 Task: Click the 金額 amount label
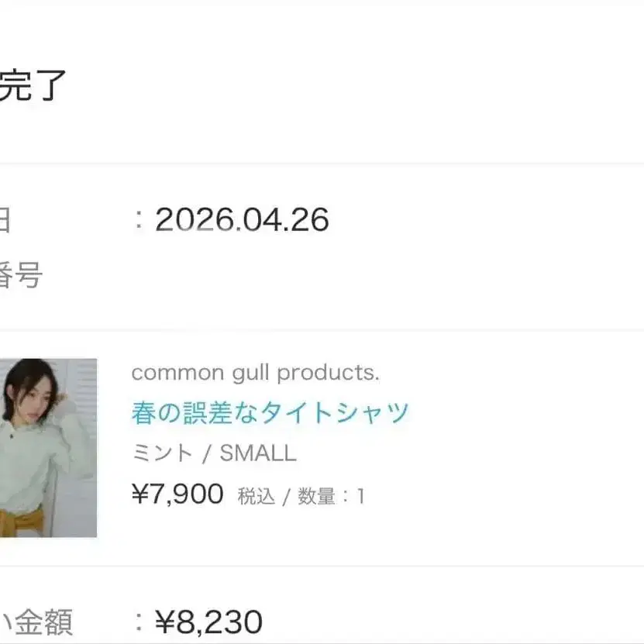click(44, 622)
